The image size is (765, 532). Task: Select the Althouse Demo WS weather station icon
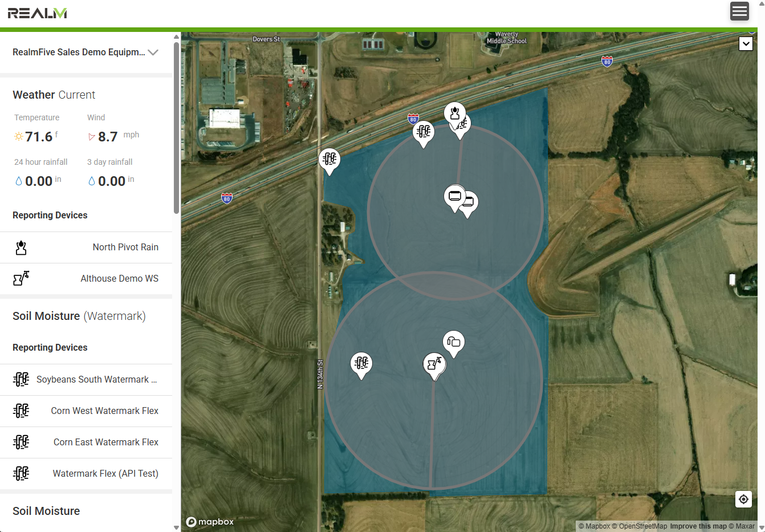click(x=21, y=278)
